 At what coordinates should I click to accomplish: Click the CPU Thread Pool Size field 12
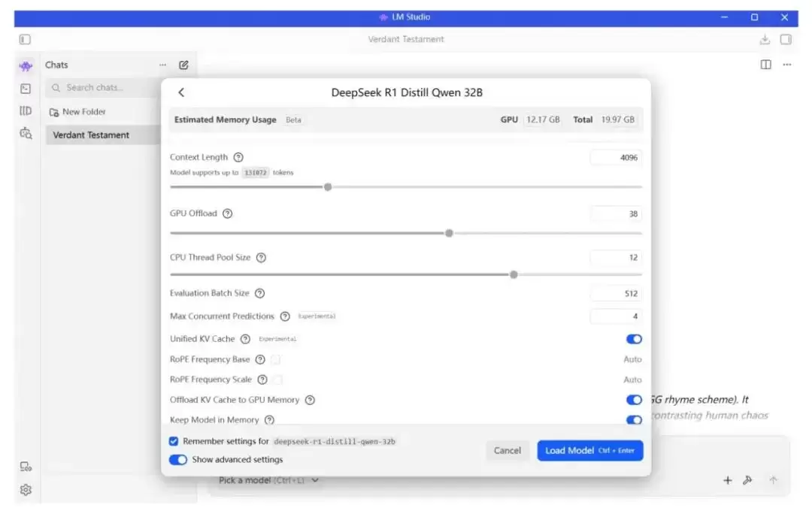tap(615, 258)
